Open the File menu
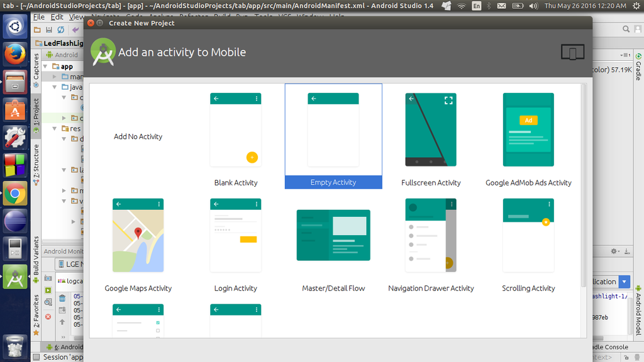This screenshot has height=362, width=644. click(x=39, y=17)
